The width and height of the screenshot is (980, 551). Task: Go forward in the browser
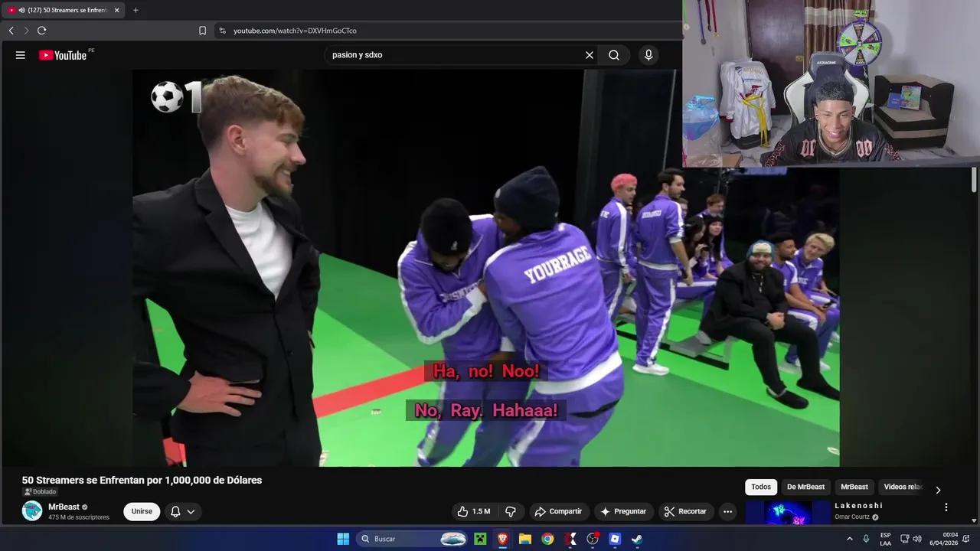[26, 31]
